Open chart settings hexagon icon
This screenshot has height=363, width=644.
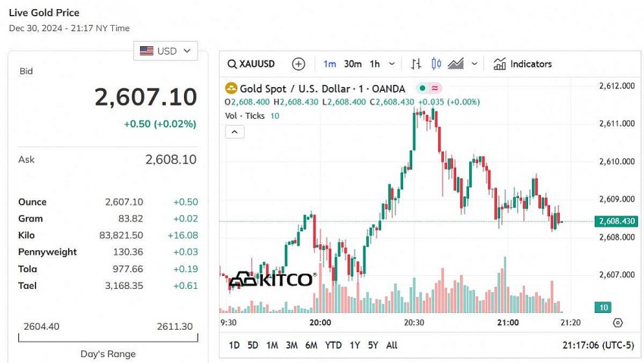click(x=617, y=322)
